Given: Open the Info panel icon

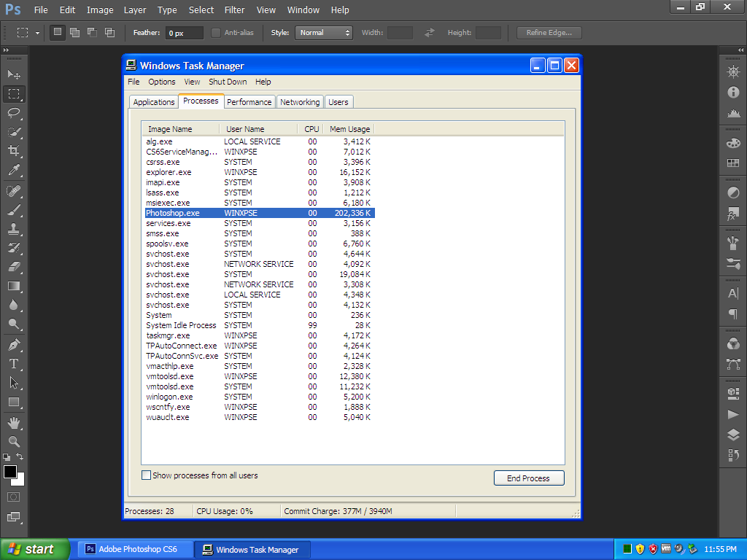Looking at the screenshot, I should pyautogui.click(x=733, y=92).
